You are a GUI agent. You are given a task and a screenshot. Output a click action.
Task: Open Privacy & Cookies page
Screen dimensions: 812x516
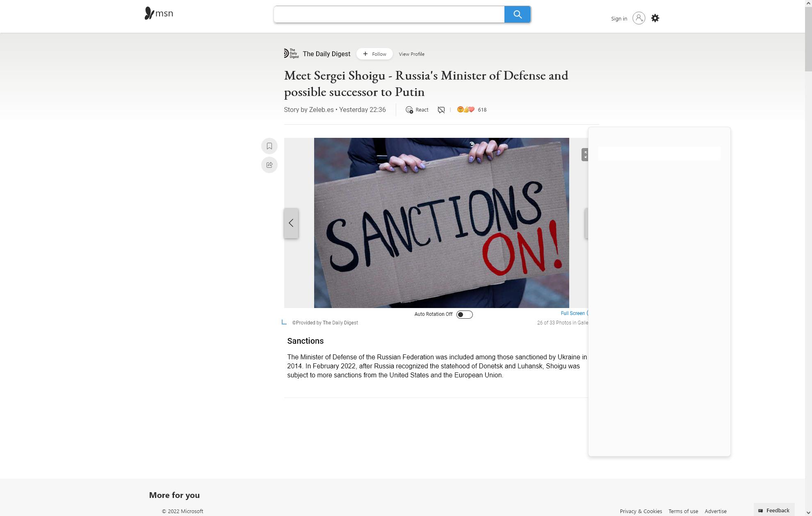click(641, 511)
